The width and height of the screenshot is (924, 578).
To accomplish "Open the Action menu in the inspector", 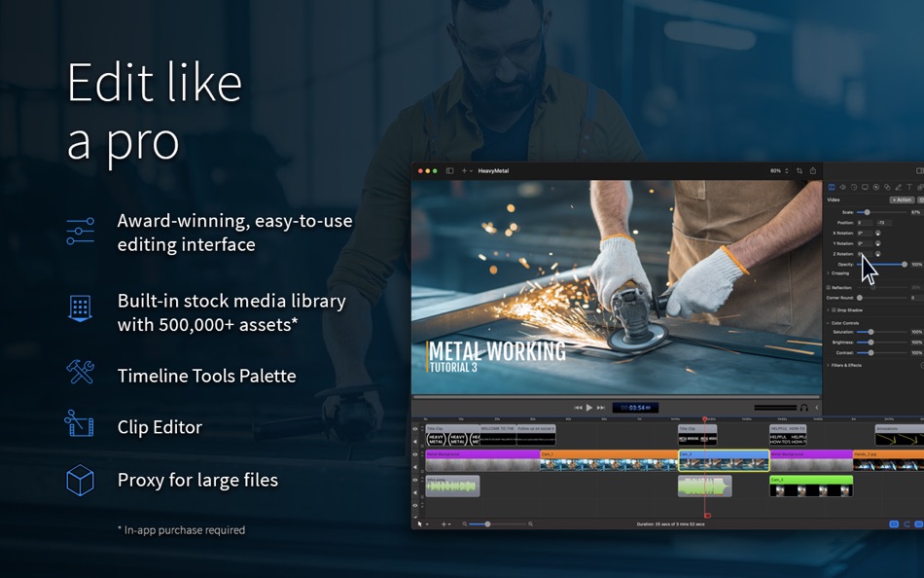I will 902,199.
